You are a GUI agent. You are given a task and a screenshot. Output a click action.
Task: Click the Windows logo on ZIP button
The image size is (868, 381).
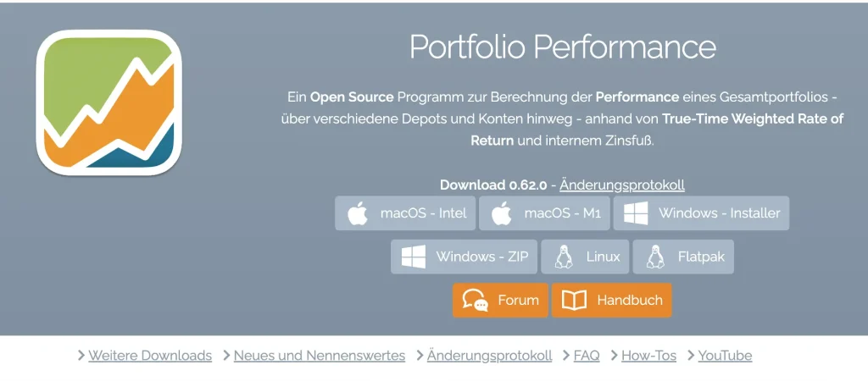point(414,257)
